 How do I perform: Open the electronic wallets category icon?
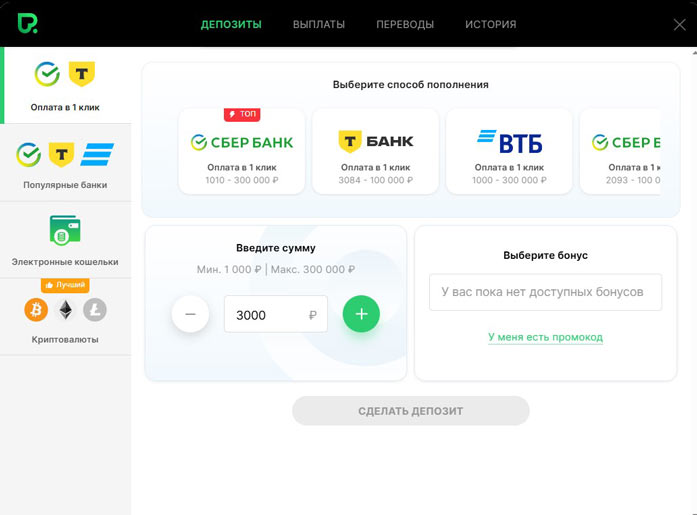click(65, 231)
